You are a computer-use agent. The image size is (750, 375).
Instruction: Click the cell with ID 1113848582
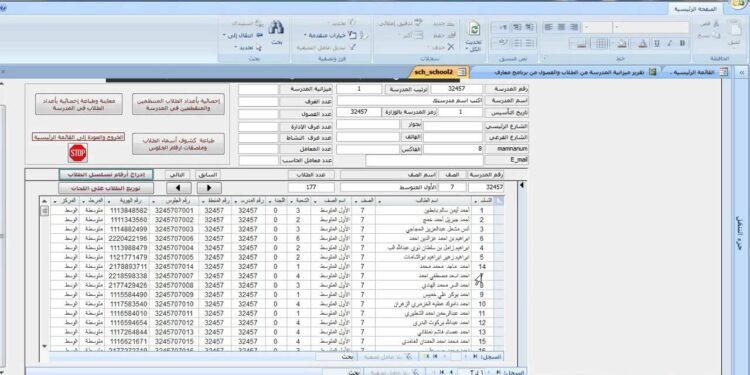pyautogui.click(x=128, y=210)
